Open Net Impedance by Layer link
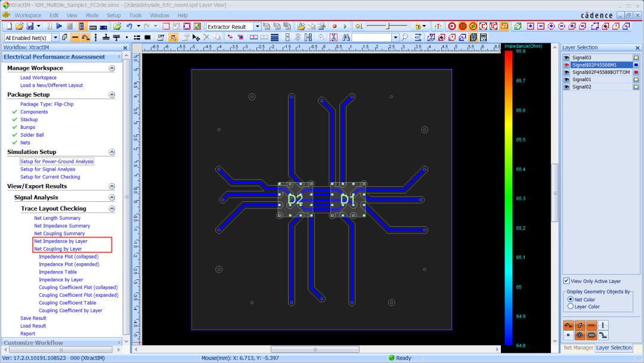Image resolution: width=644 pixels, height=363 pixels. click(x=61, y=241)
